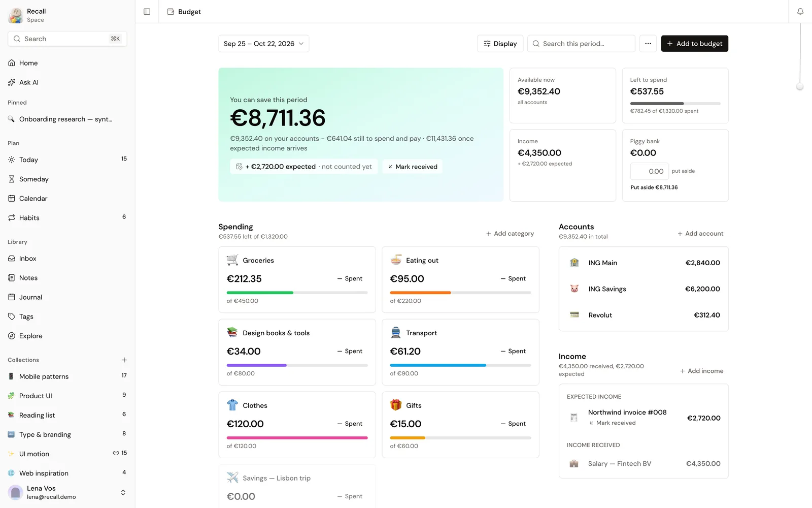Expand the Lena Vos account switcher

(x=123, y=493)
